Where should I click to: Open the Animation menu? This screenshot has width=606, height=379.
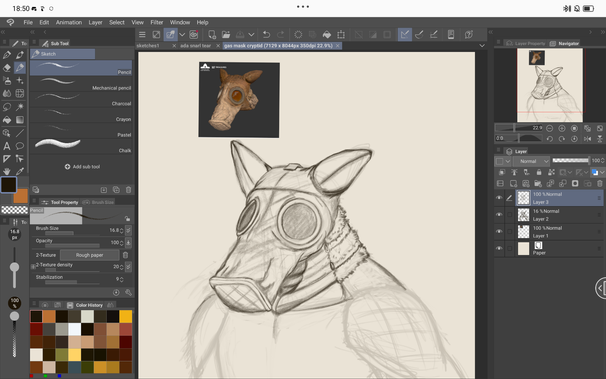click(x=69, y=22)
